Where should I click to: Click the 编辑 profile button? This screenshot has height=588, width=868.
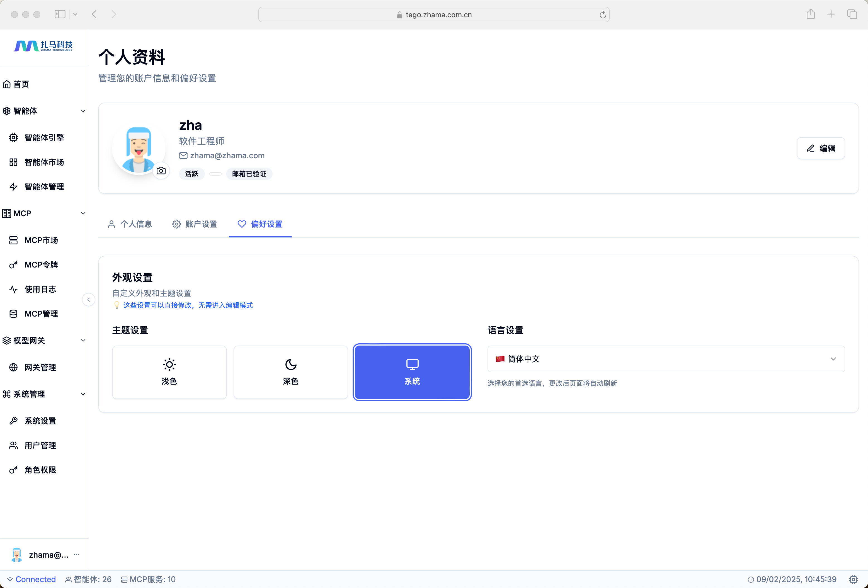(x=821, y=148)
